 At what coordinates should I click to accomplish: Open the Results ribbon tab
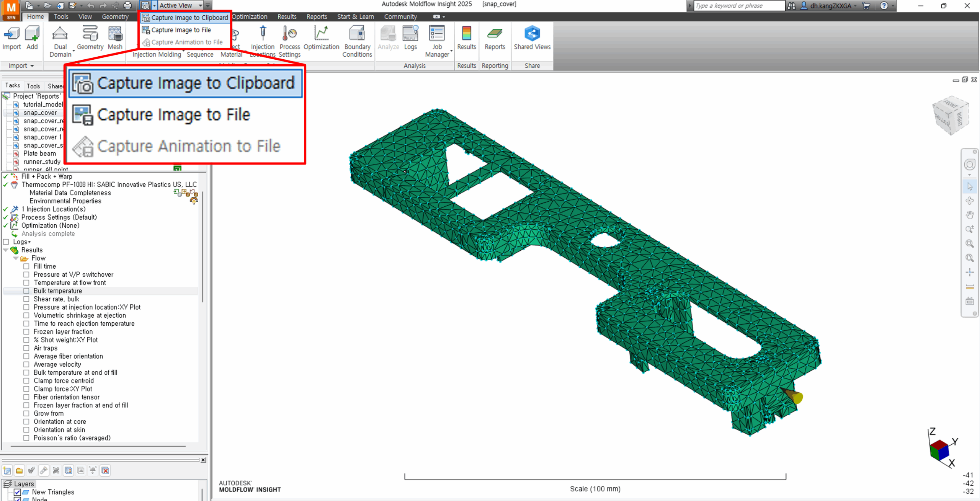tap(287, 17)
